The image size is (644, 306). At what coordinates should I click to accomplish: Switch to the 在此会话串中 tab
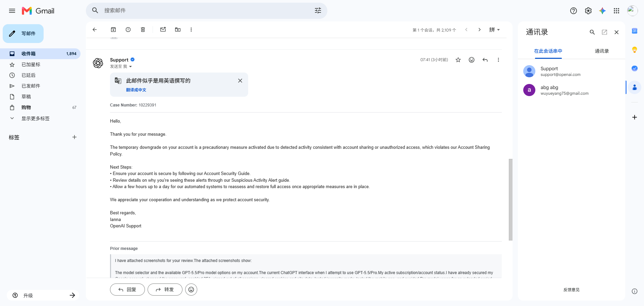[x=548, y=51]
